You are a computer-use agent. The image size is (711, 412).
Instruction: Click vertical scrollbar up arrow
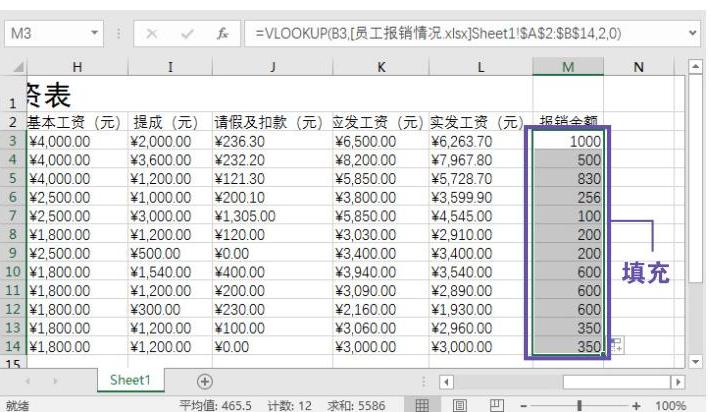(x=695, y=67)
